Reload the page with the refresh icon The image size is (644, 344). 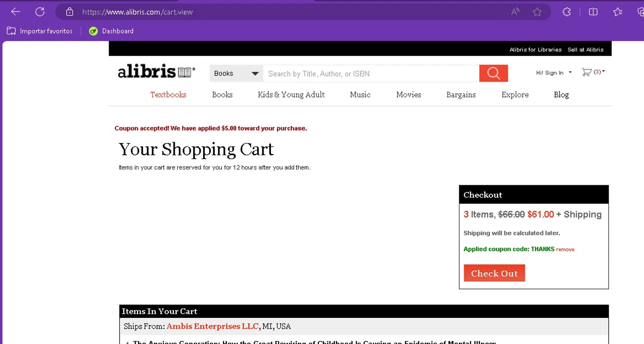click(40, 12)
